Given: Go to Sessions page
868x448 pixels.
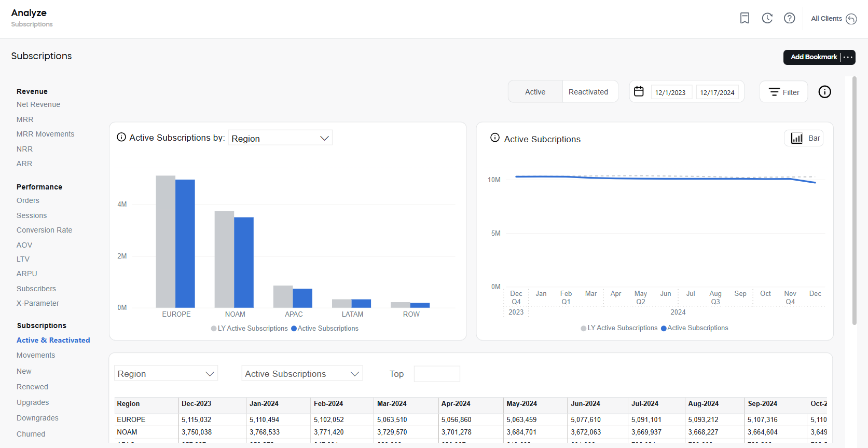Looking at the screenshot, I should pos(32,215).
